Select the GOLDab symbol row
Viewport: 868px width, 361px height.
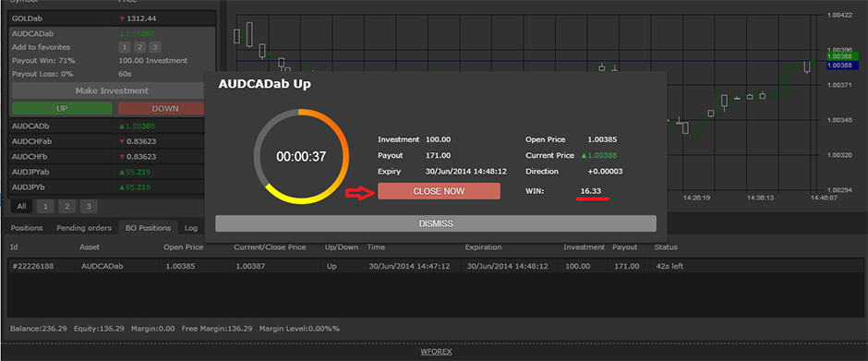[x=112, y=18]
